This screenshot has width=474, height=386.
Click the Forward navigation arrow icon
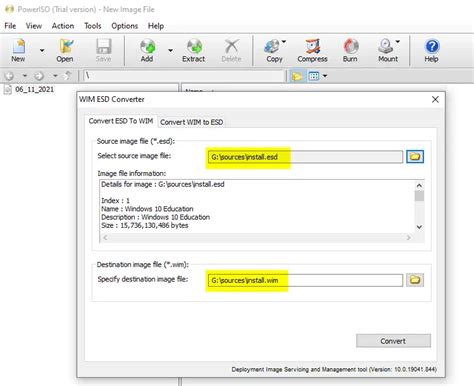pos(39,76)
